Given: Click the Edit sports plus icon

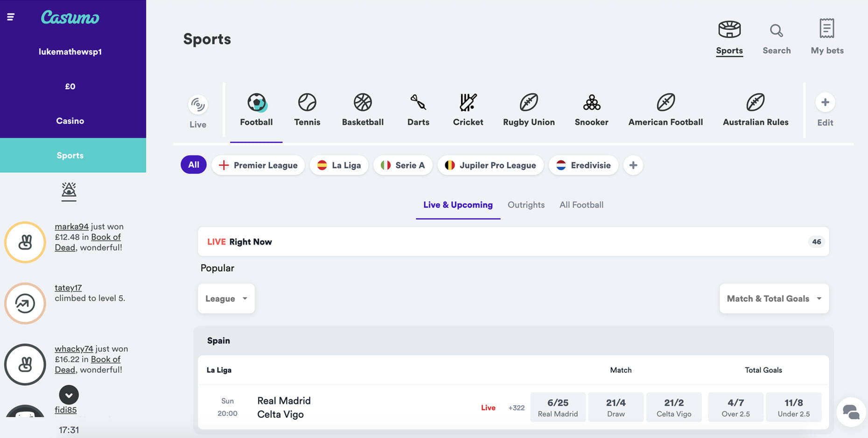Looking at the screenshot, I should coord(825,102).
